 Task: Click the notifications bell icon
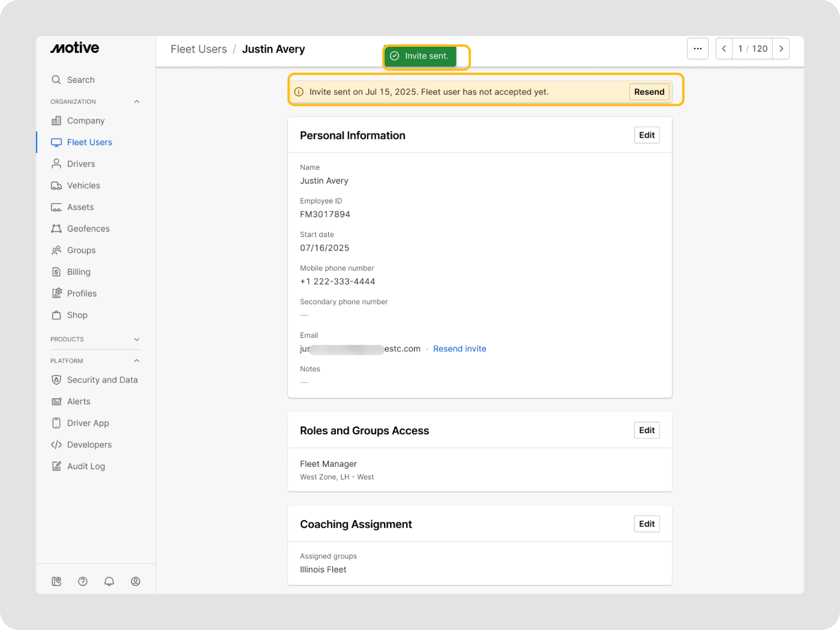(109, 581)
